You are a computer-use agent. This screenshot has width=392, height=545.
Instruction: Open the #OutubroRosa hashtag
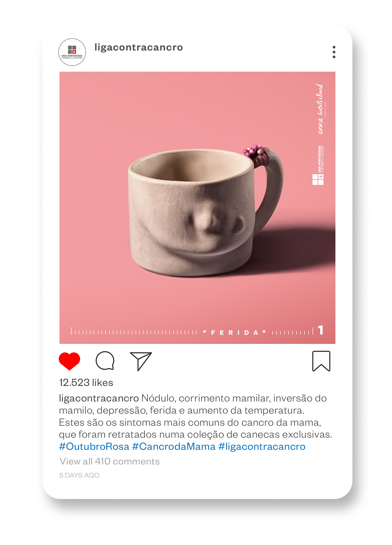(94, 447)
